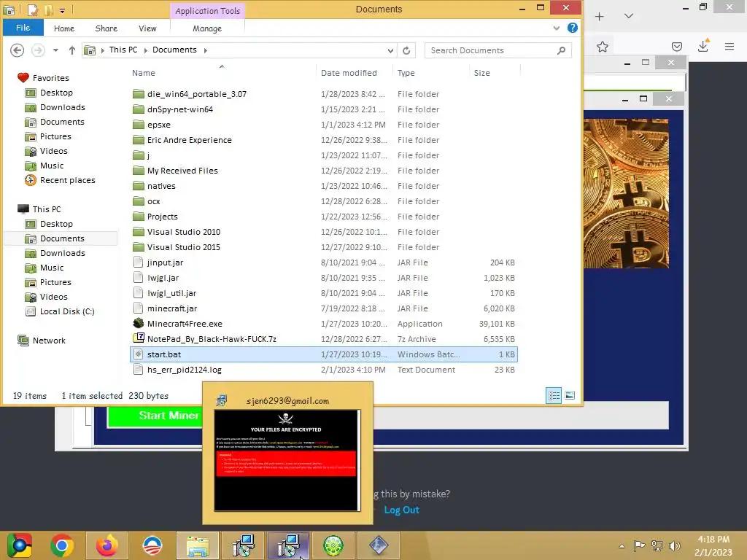The width and height of the screenshot is (747, 560).
Task: Open Firefox from the taskbar
Action: 107,545
